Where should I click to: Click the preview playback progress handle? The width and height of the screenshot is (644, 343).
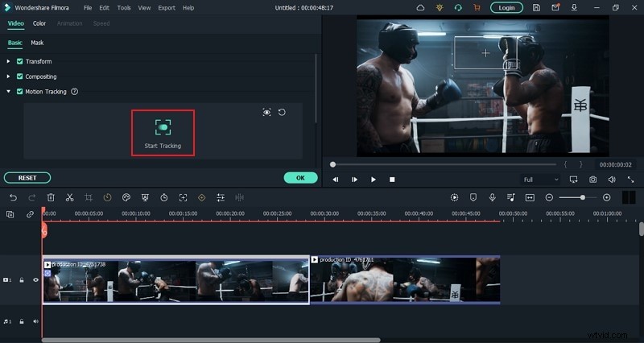click(332, 164)
